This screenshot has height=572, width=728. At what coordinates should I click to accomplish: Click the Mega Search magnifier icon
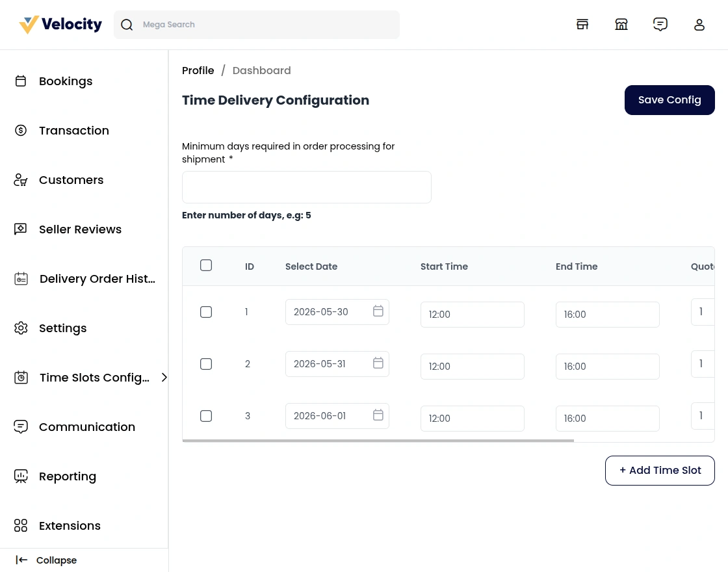(127, 25)
